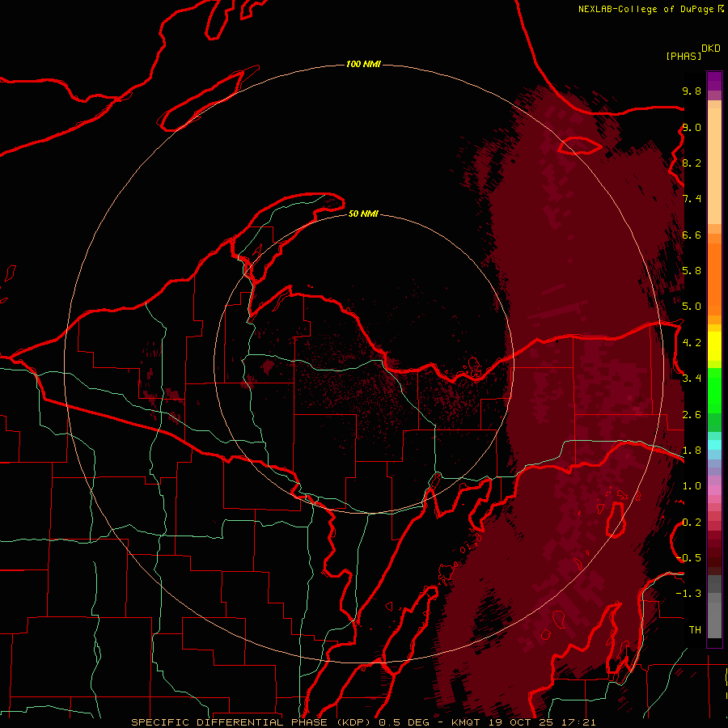Click the TH legend label

[x=695, y=630]
